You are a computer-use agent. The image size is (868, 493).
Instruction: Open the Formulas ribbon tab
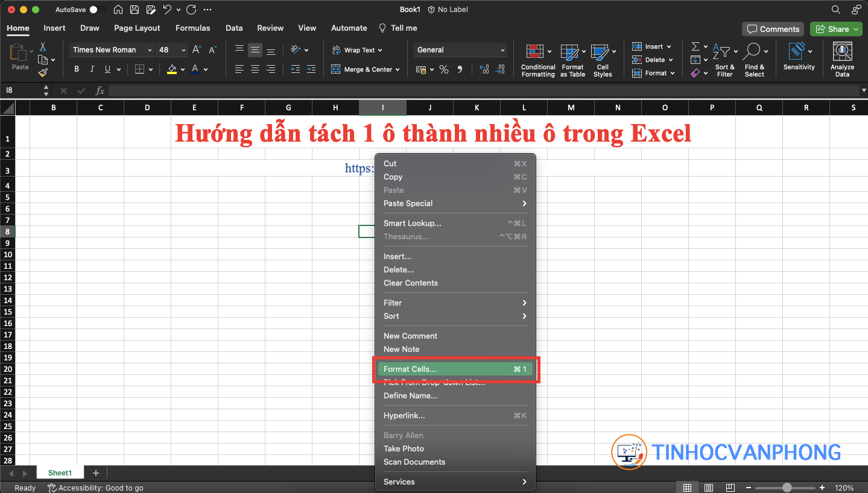click(193, 28)
